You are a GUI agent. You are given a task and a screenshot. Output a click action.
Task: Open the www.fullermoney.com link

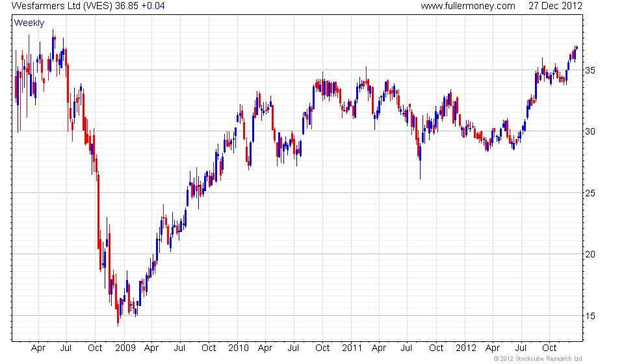coord(468,6)
